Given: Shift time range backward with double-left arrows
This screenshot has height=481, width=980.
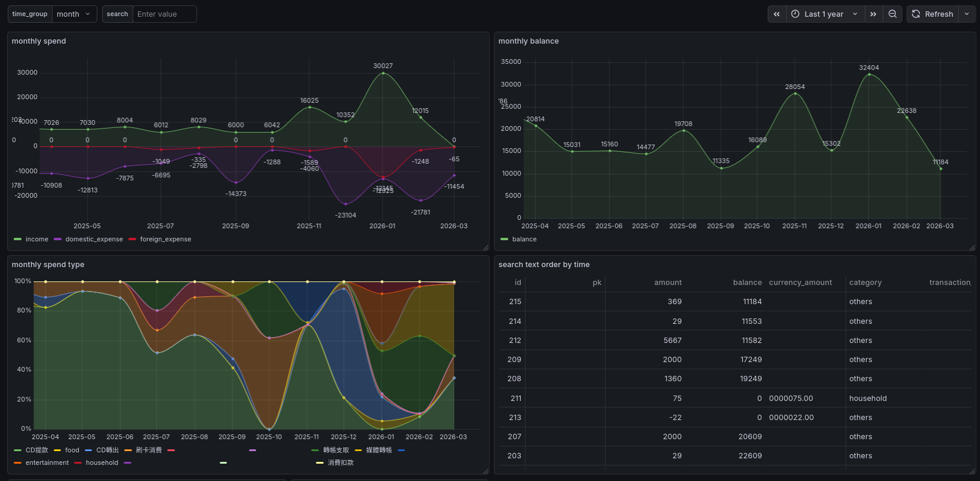Looking at the screenshot, I should [776, 14].
